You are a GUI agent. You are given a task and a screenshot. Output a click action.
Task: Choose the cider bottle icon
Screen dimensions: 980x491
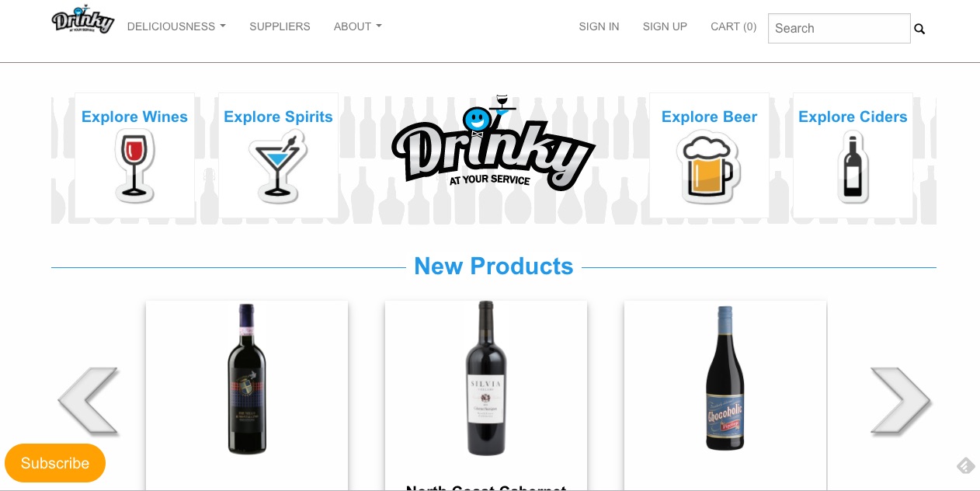click(853, 166)
